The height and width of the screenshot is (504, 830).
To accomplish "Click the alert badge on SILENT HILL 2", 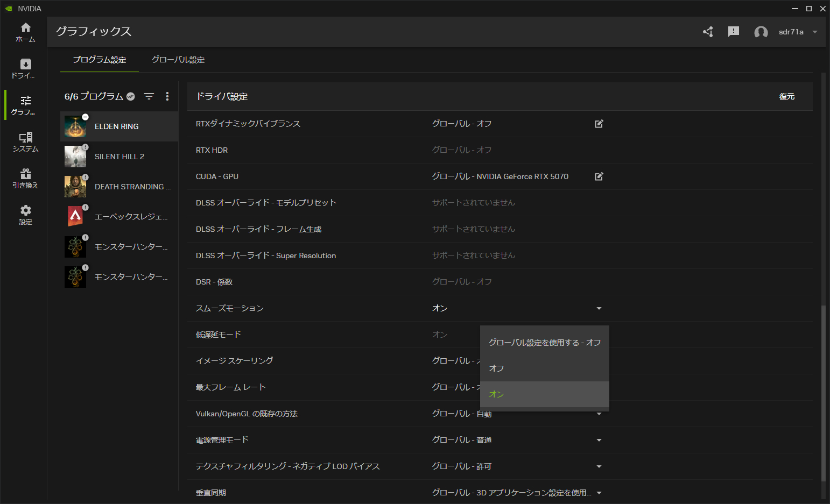I will (x=85, y=147).
